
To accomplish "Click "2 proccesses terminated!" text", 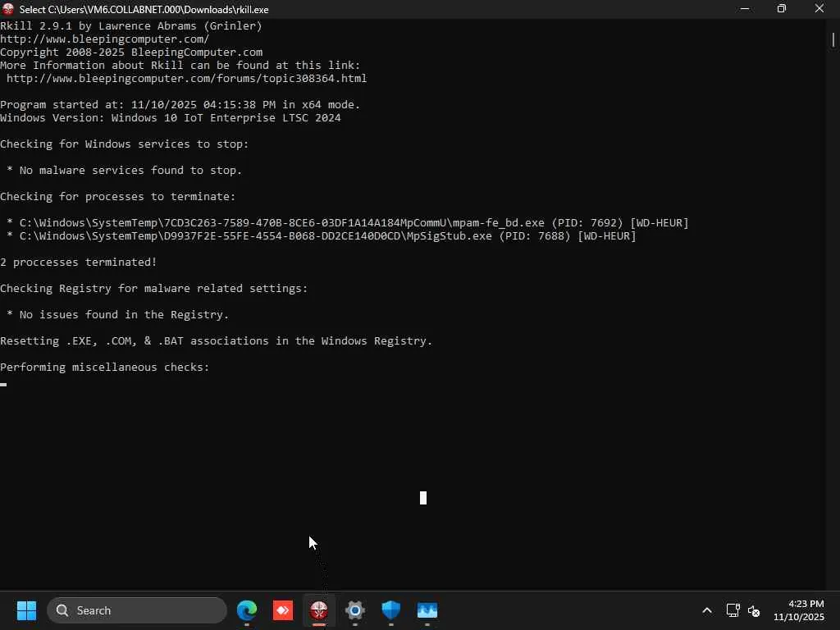I will tap(78, 262).
